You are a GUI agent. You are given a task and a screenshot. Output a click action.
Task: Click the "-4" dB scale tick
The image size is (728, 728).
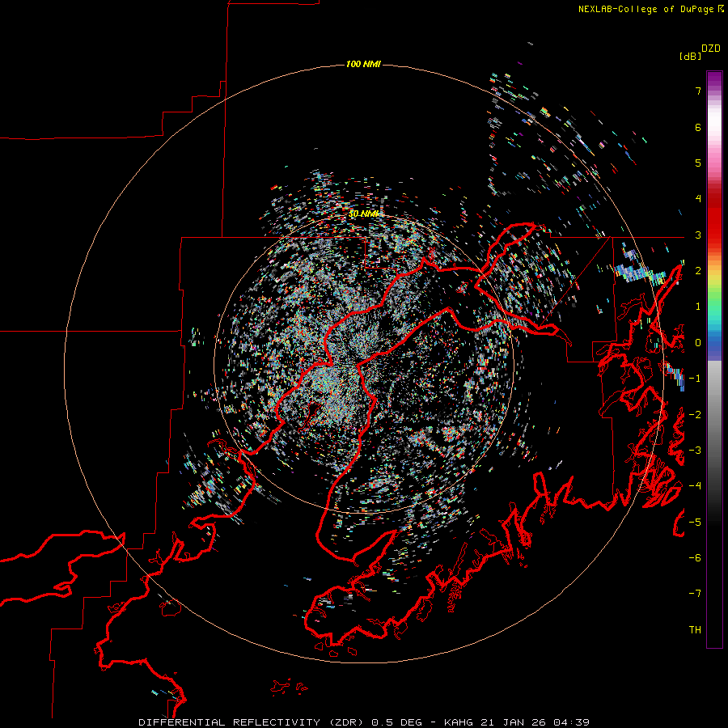point(695,485)
